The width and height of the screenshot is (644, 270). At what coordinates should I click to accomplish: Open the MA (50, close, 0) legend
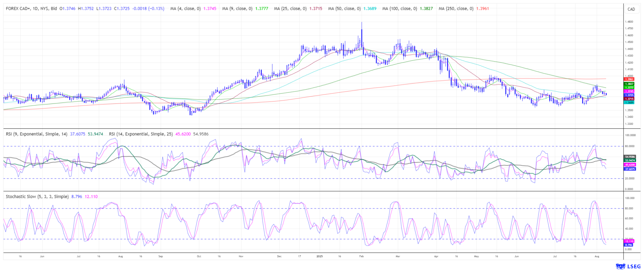point(344,9)
